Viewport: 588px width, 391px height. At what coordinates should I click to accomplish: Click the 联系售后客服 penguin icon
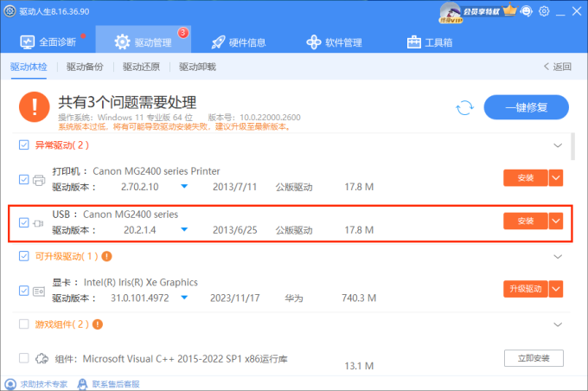click(82, 384)
